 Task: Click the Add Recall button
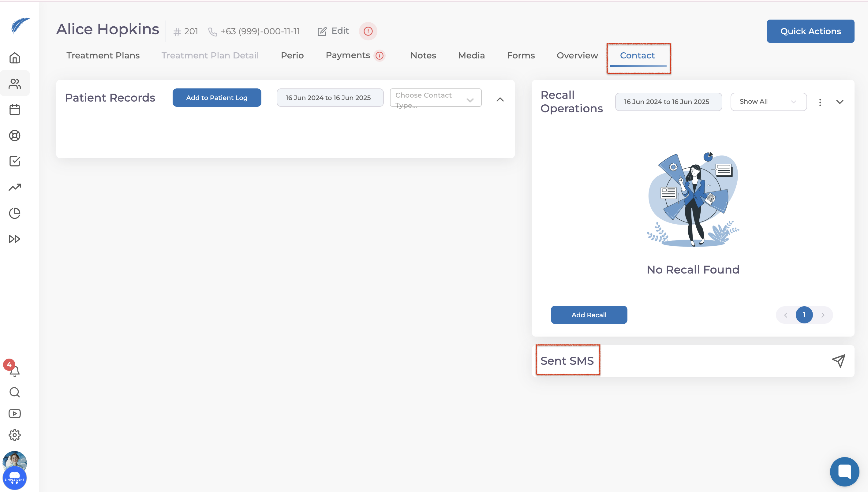(x=589, y=315)
